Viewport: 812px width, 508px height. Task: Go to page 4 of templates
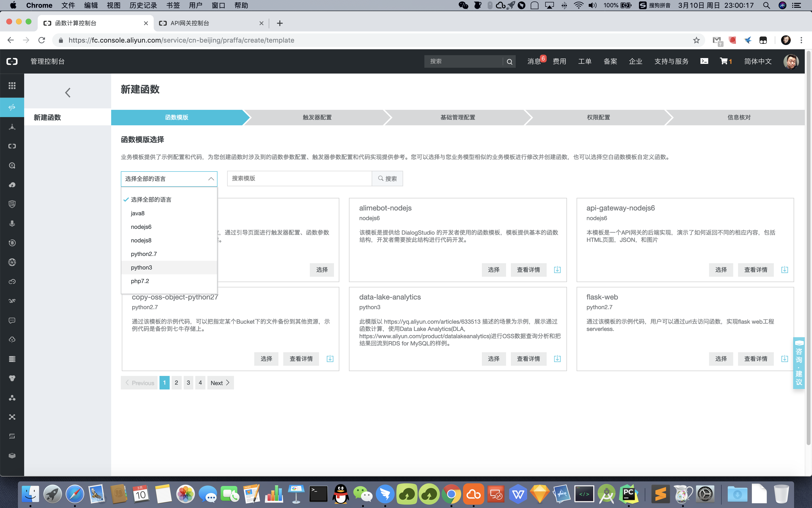tap(200, 383)
